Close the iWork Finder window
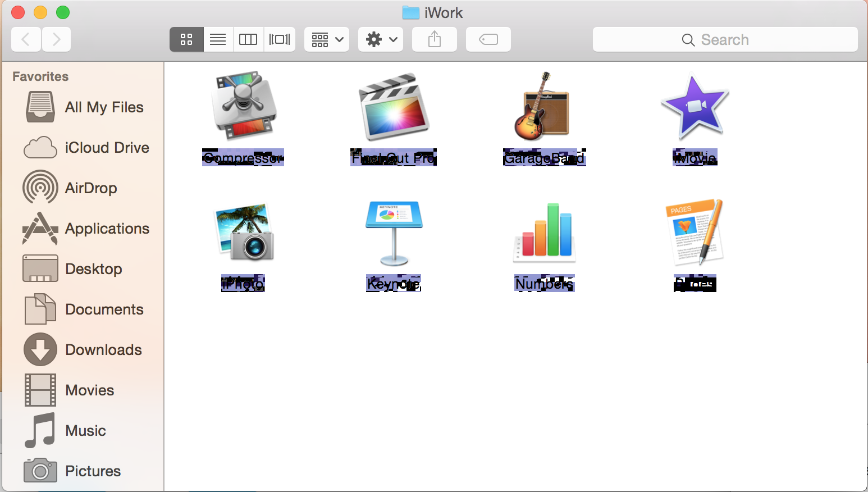This screenshot has width=868, height=492. coord(18,12)
